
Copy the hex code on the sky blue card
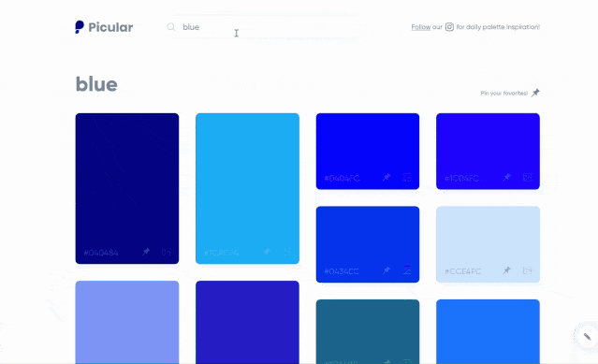click(222, 253)
